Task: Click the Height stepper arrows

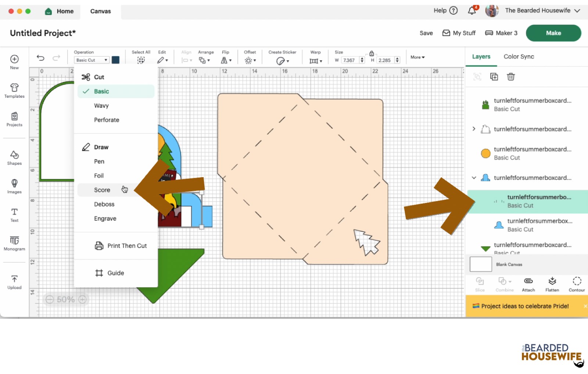Action: 397,60
